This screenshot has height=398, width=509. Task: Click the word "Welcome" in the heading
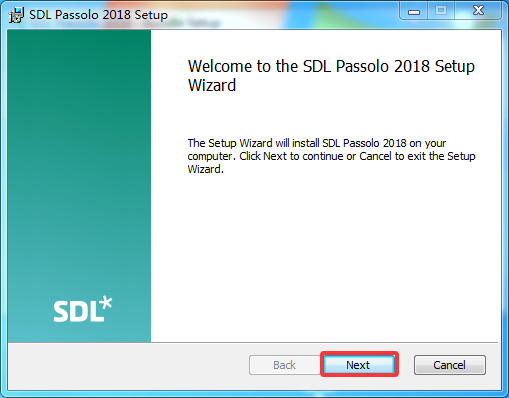coord(219,66)
